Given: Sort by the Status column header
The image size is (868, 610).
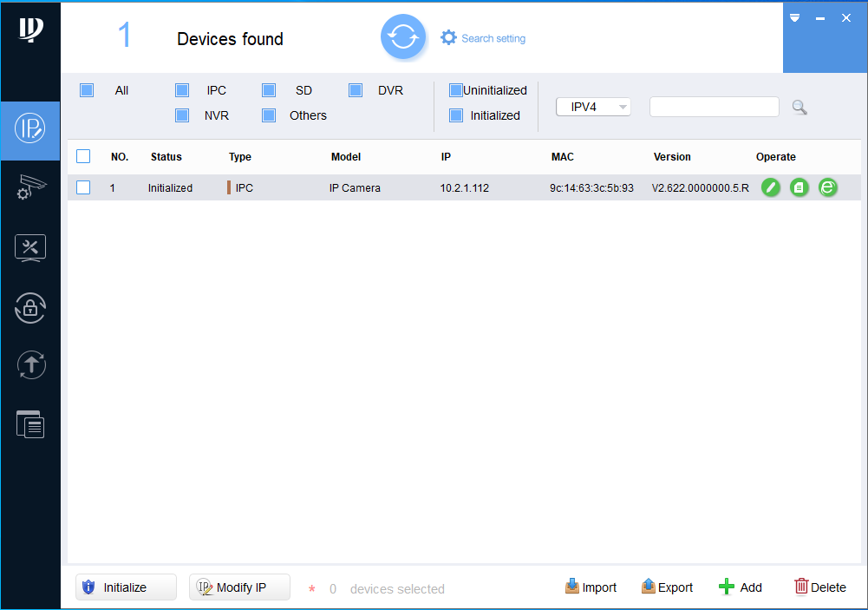Looking at the screenshot, I should [166, 157].
